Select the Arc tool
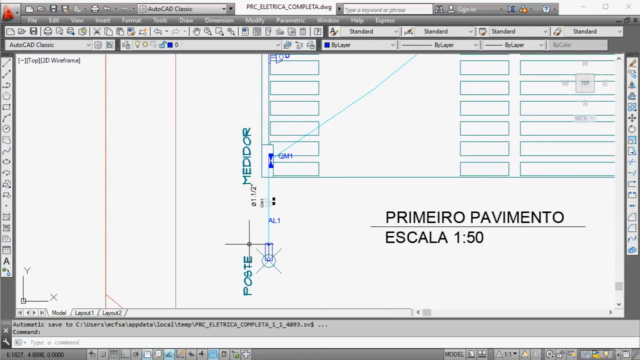 [7, 118]
